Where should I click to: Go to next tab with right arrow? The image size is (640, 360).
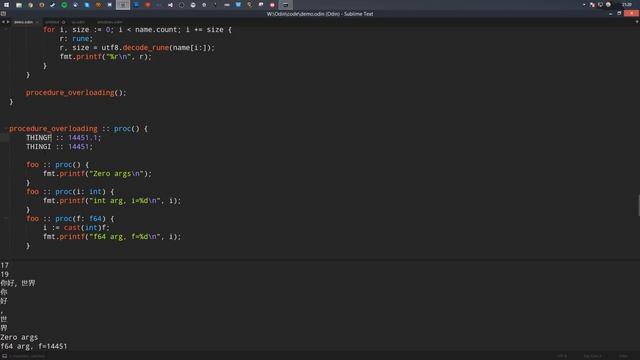click(8, 22)
